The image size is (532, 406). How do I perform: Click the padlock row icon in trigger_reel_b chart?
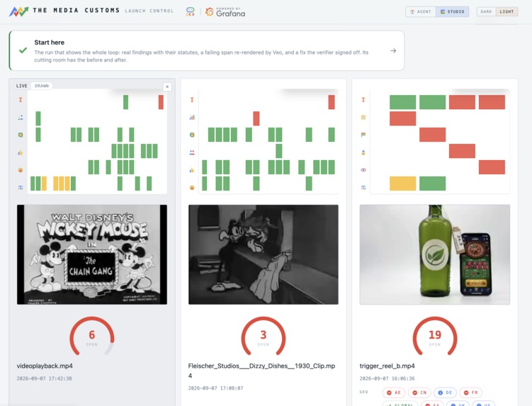pyautogui.click(x=363, y=152)
